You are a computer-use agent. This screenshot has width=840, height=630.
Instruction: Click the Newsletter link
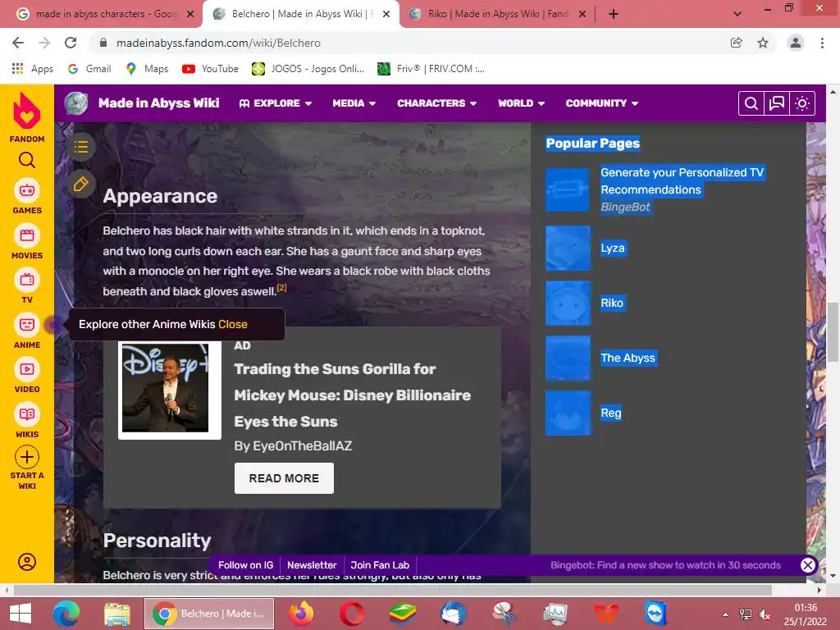pyautogui.click(x=312, y=564)
